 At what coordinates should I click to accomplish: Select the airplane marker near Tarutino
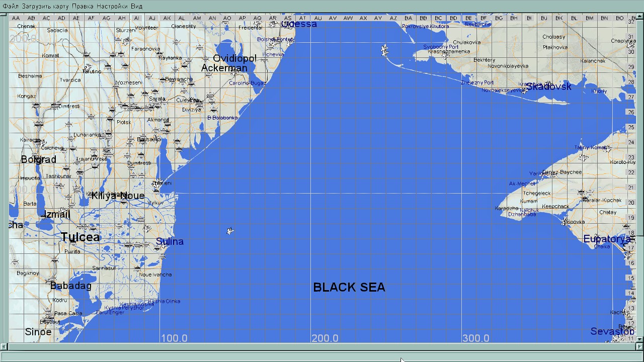(89, 66)
